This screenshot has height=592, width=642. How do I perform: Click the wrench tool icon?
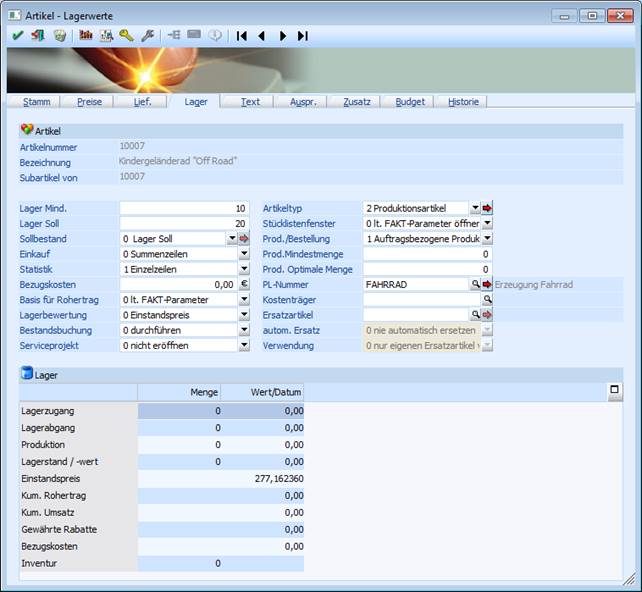click(x=148, y=35)
